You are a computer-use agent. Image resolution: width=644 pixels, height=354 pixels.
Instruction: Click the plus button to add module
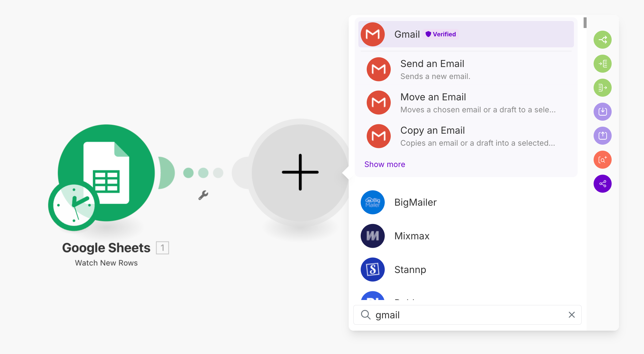click(300, 172)
